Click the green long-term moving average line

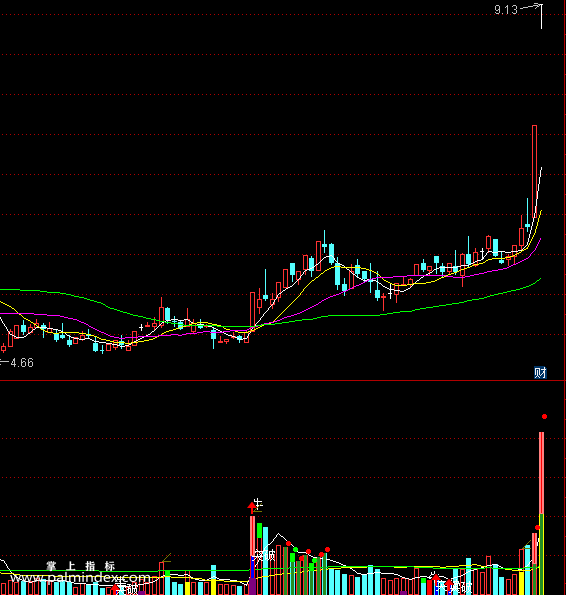click(341, 315)
